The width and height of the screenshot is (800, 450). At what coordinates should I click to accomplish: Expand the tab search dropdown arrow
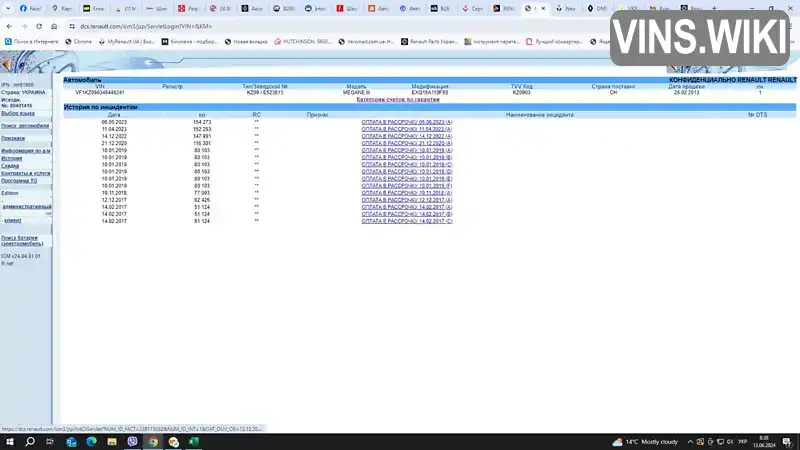[x=8, y=8]
